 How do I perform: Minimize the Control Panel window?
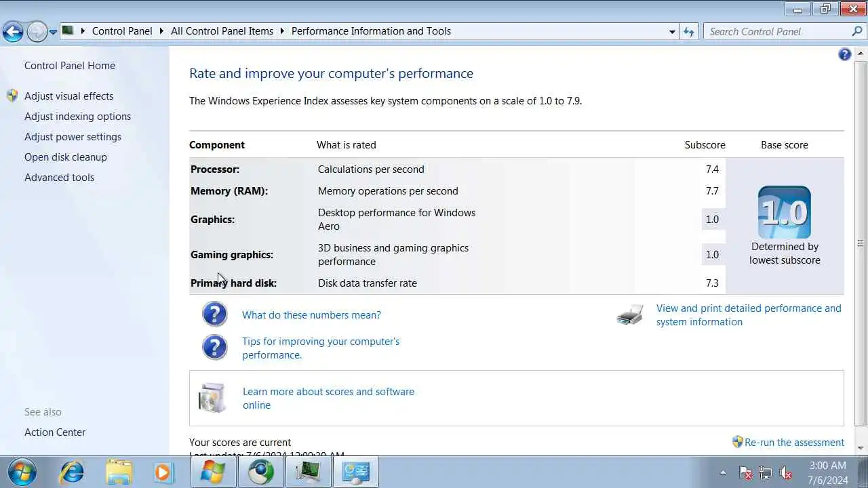(798, 9)
